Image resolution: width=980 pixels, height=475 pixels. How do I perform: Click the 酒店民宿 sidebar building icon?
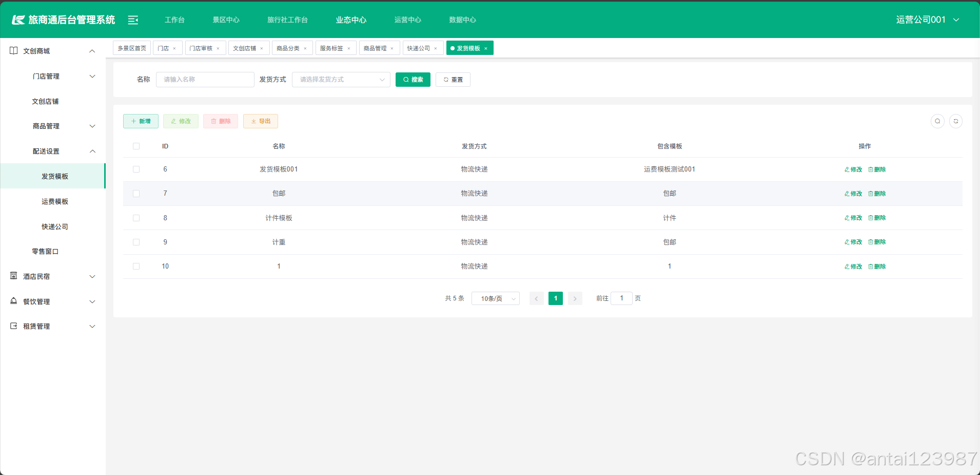(x=14, y=276)
